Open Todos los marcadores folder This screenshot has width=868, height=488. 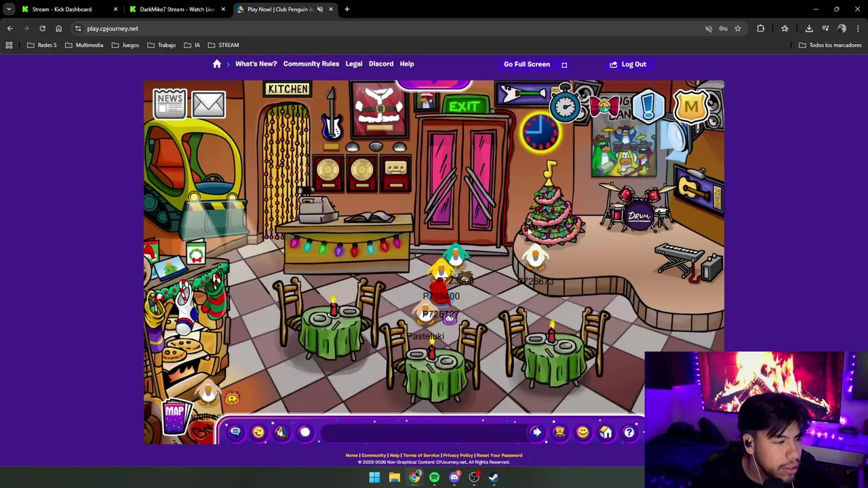pyautogui.click(x=830, y=45)
